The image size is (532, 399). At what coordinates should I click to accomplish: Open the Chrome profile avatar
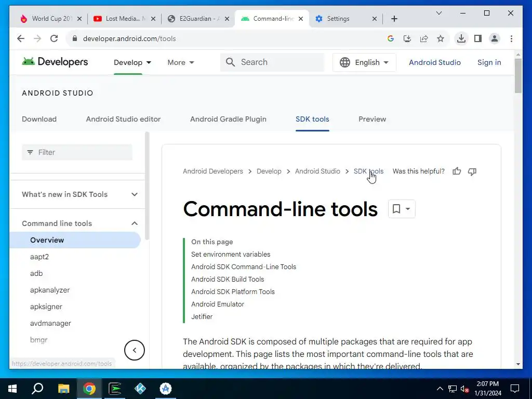click(495, 38)
